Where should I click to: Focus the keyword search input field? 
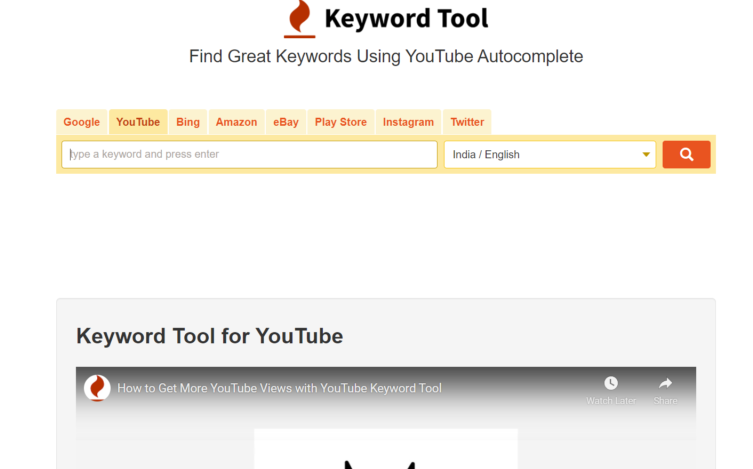pos(250,155)
